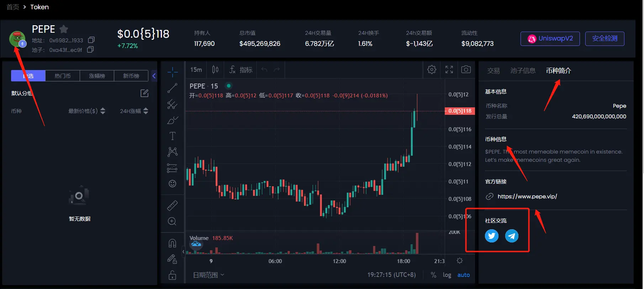Image resolution: width=644 pixels, height=289 pixels.
Task: Sort by 最新价格($) column arrows
Action: [102, 111]
